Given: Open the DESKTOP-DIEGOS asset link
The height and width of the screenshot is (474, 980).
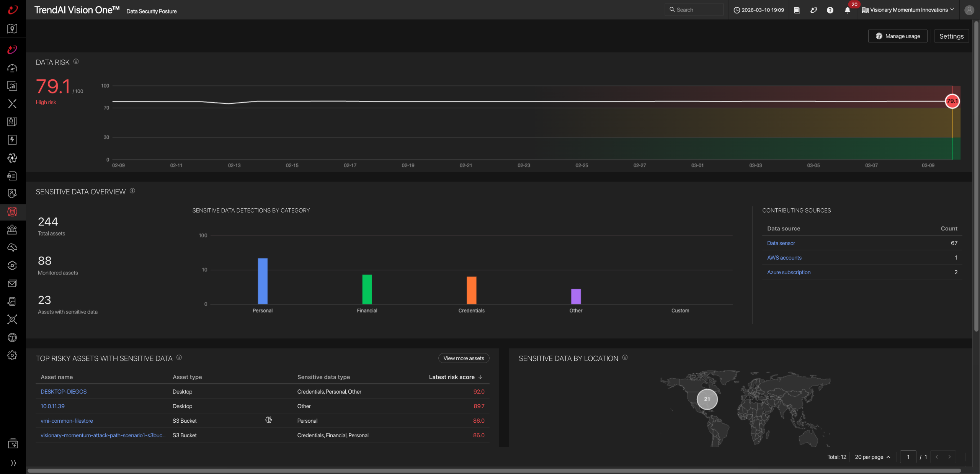Looking at the screenshot, I should pos(64,392).
